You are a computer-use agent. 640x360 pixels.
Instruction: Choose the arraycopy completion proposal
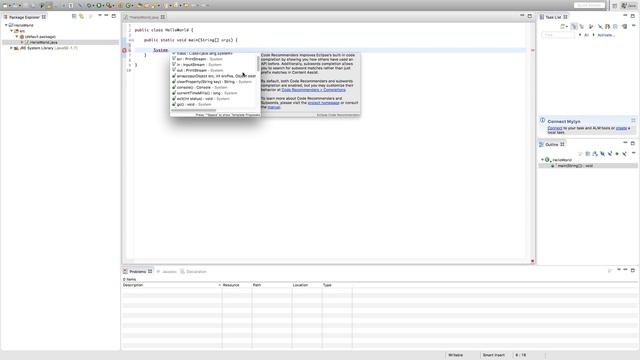coord(215,76)
